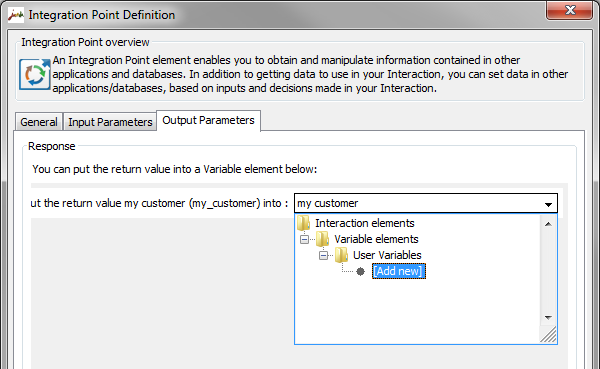Image resolution: width=600 pixels, height=369 pixels.
Task: Switch to the General tab
Action: tap(39, 122)
